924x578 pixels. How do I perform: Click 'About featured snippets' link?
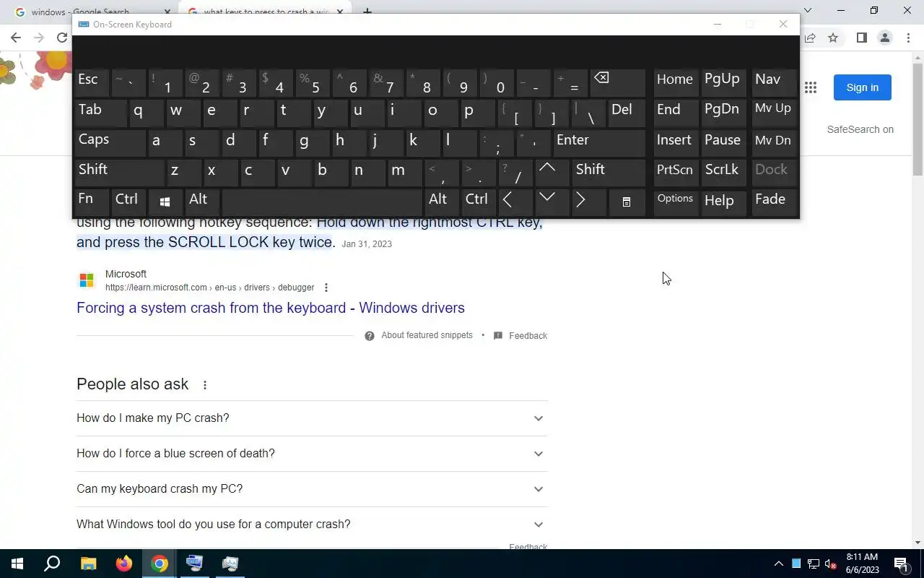427,335
